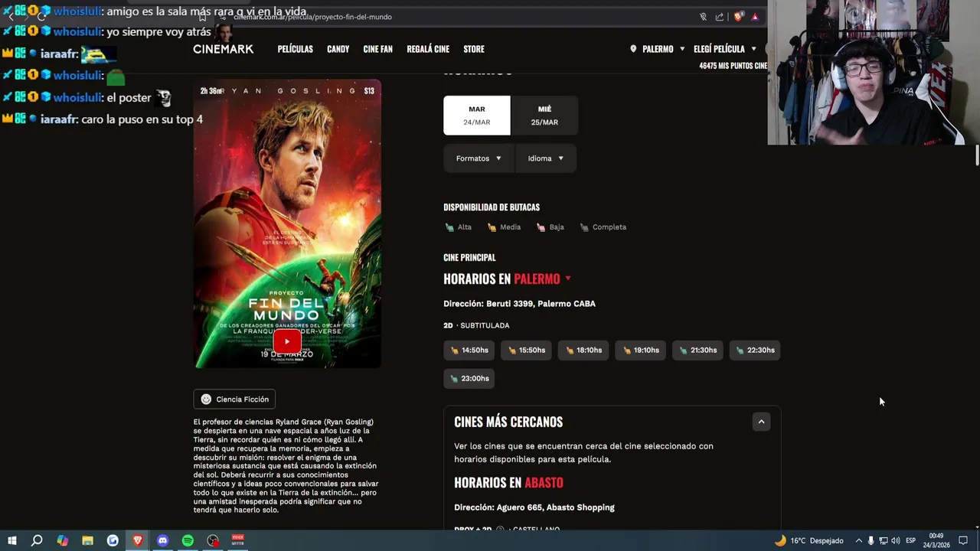Click the Ciencia Ficción genre tag
The width and height of the screenshot is (980, 551).
click(x=234, y=399)
